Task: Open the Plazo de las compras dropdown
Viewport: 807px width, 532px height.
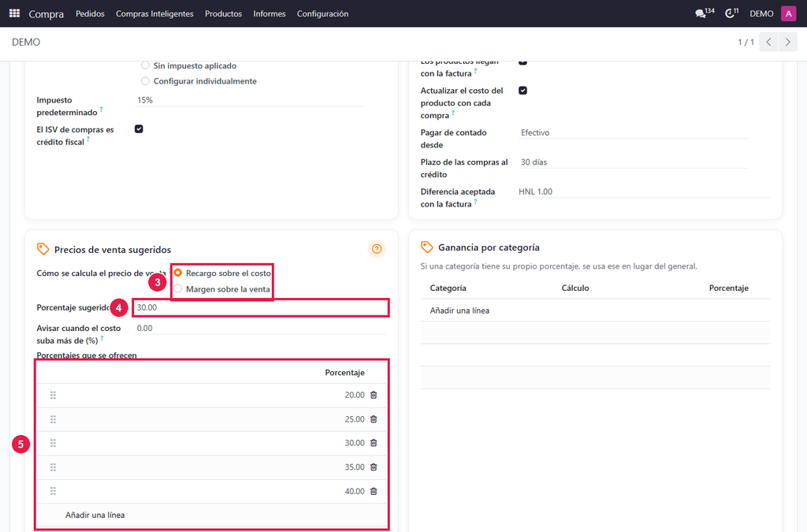Action: 634,162
